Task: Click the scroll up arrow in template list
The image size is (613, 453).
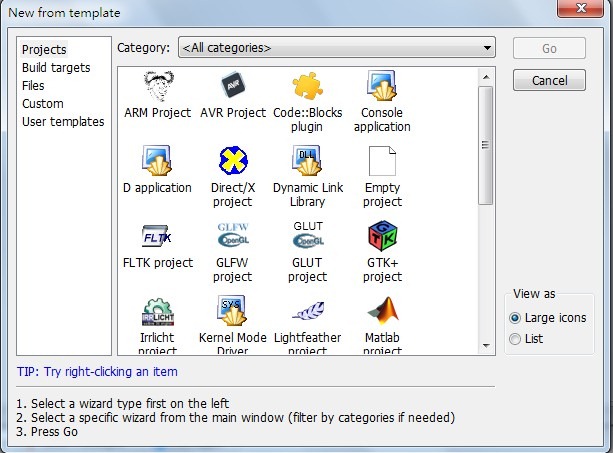Action: click(486, 77)
